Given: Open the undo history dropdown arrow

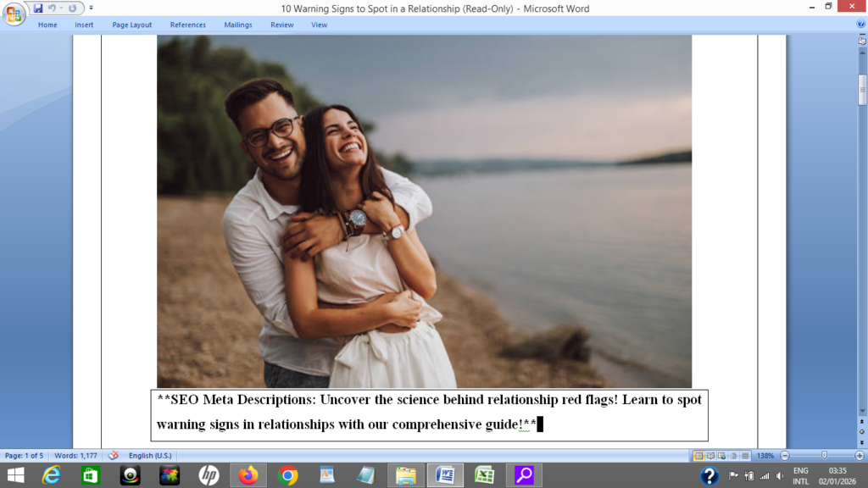Looking at the screenshot, I should (x=61, y=8).
